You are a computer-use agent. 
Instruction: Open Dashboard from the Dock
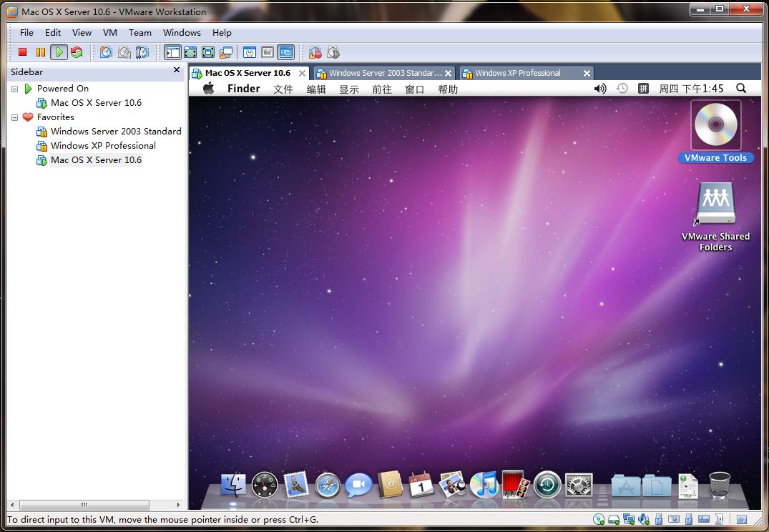265,486
